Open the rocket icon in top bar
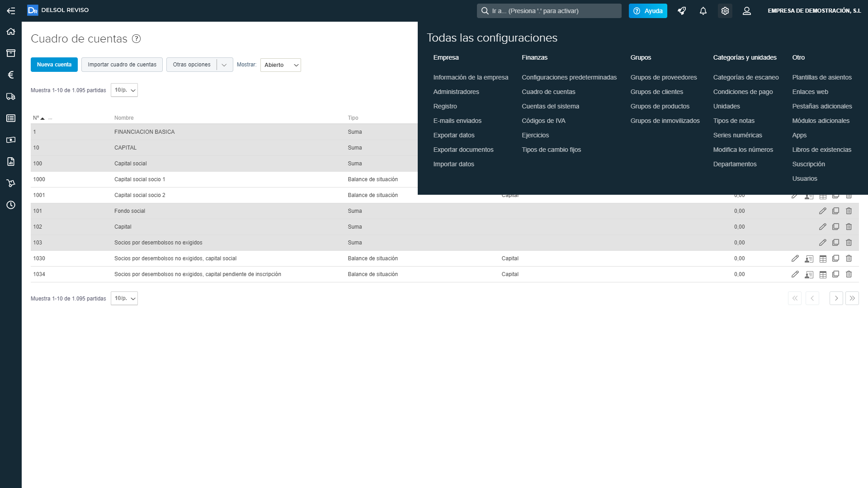The width and height of the screenshot is (868, 488). [682, 11]
